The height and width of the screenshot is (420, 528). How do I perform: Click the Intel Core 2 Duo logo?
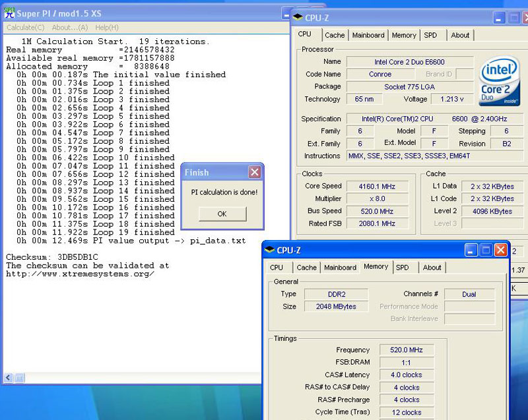[500, 81]
